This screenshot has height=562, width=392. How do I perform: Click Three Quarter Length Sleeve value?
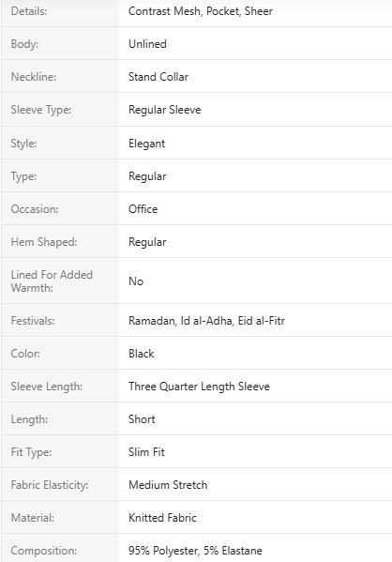click(x=199, y=387)
